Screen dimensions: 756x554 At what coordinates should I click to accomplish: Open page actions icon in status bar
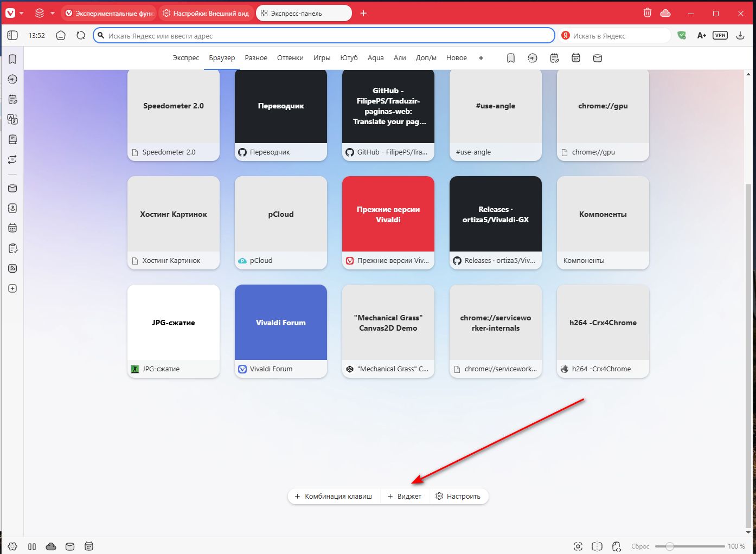pyautogui.click(x=616, y=546)
